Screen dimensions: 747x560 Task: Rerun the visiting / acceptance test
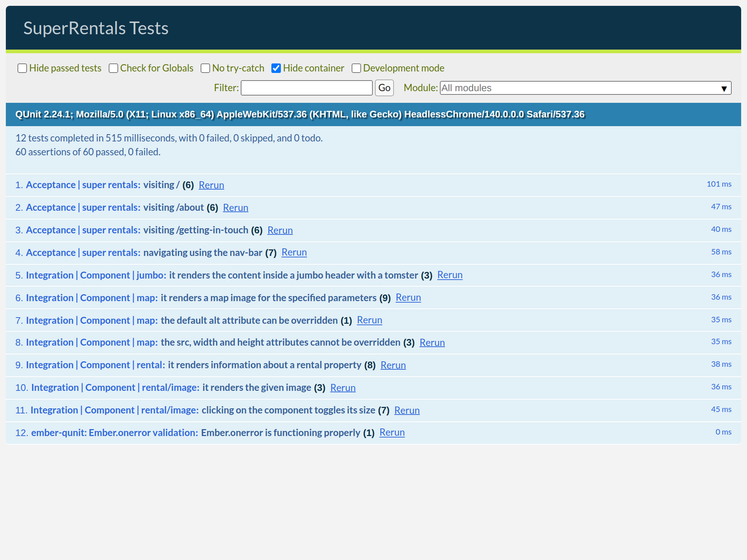tap(211, 185)
